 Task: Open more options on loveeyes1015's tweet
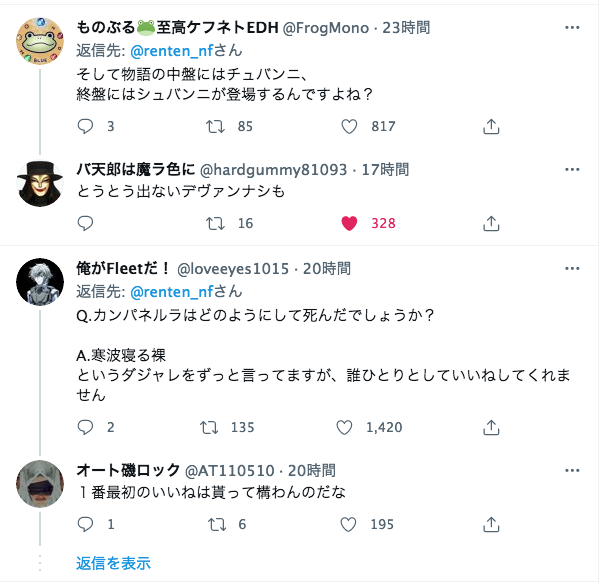pos(571,268)
